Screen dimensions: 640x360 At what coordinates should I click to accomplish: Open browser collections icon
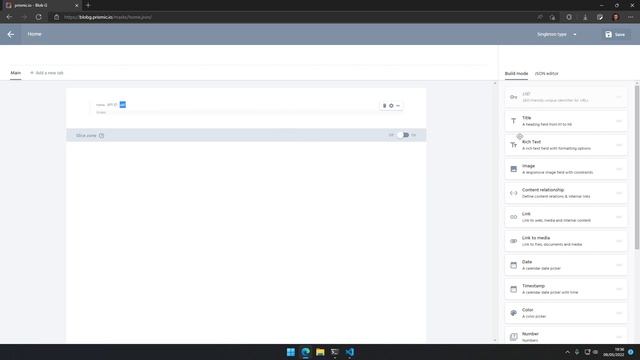click(600, 17)
